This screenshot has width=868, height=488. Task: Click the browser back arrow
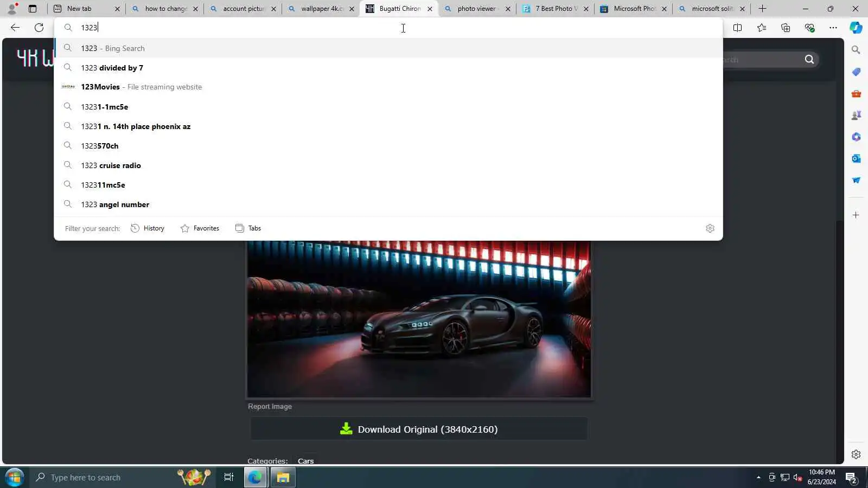[x=15, y=28]
